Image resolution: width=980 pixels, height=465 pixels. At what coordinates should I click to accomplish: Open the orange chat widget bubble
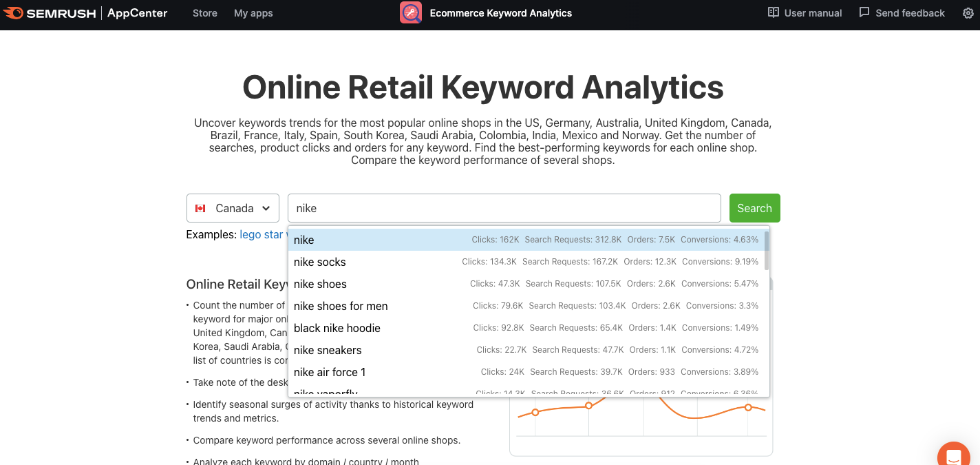954,455
